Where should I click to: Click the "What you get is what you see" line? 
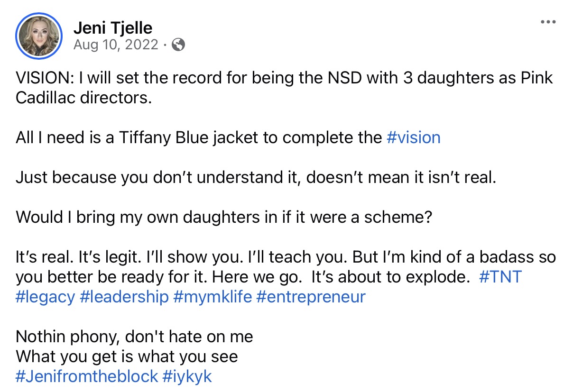point(127,356)
